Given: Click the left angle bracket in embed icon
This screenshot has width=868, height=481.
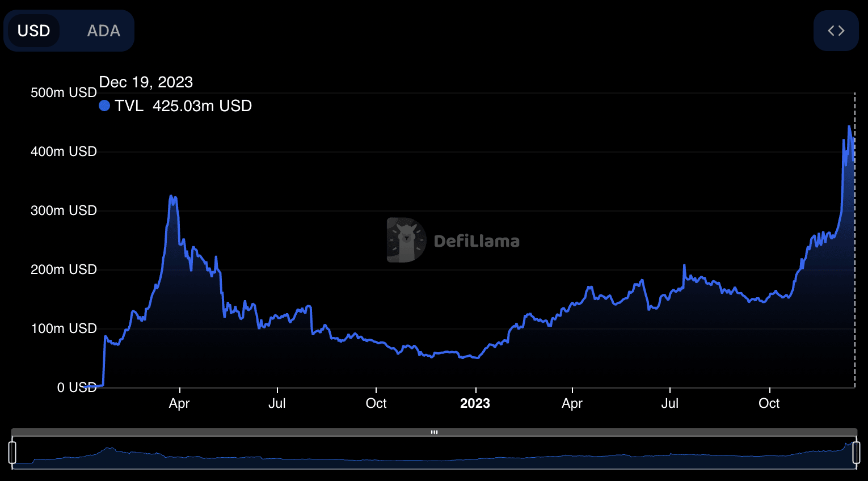Looking at the screenshot, I should point(831,31).
